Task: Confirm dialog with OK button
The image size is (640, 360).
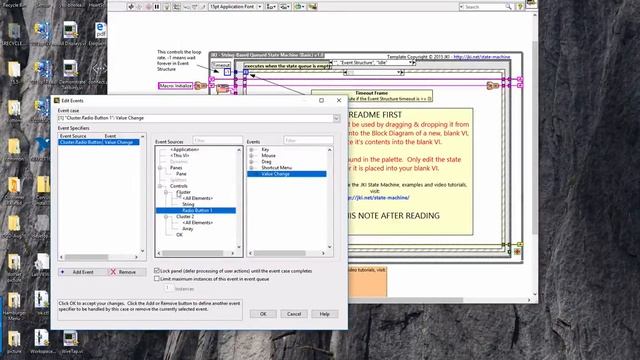Action: (263, 314)
